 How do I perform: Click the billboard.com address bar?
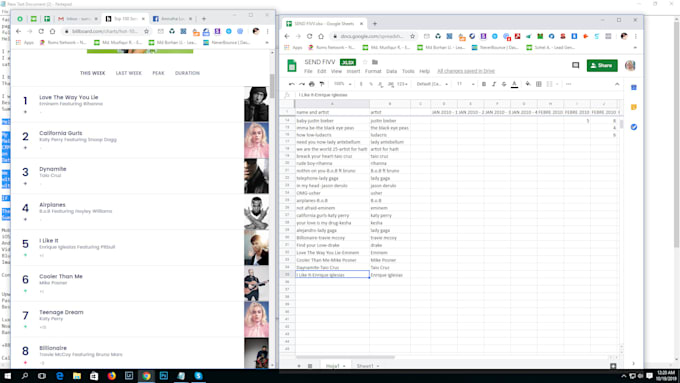click(104, 31)
